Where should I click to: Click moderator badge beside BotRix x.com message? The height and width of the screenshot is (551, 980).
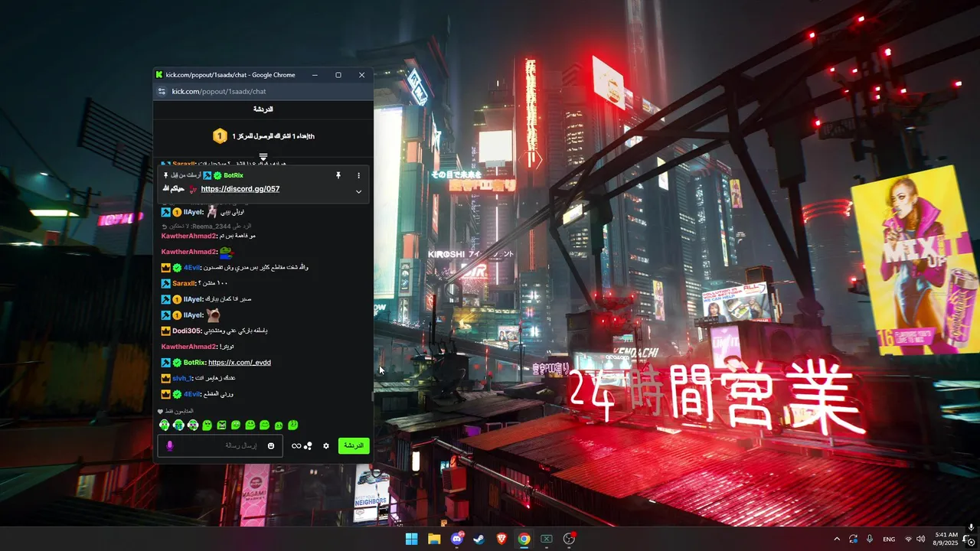[165, 362]
